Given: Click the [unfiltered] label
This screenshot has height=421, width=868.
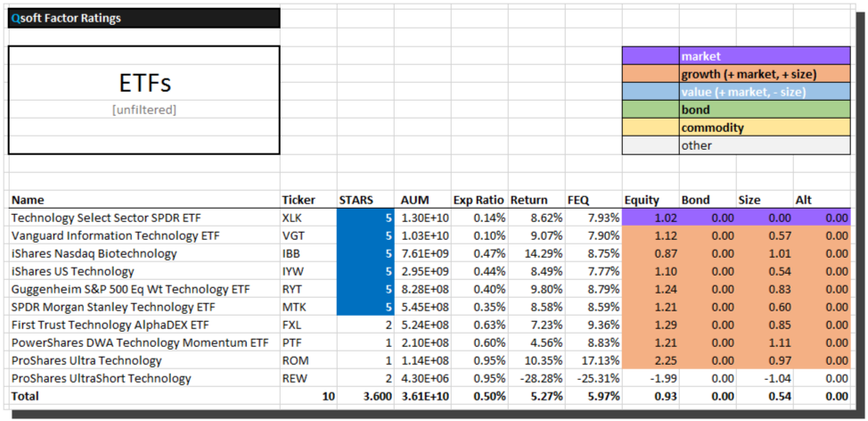Looking at the screenshot, I should pos(144,110).
